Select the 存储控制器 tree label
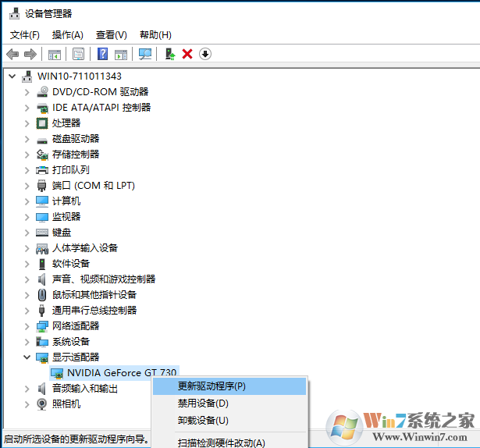480x448 pixels. click(76, 155)
